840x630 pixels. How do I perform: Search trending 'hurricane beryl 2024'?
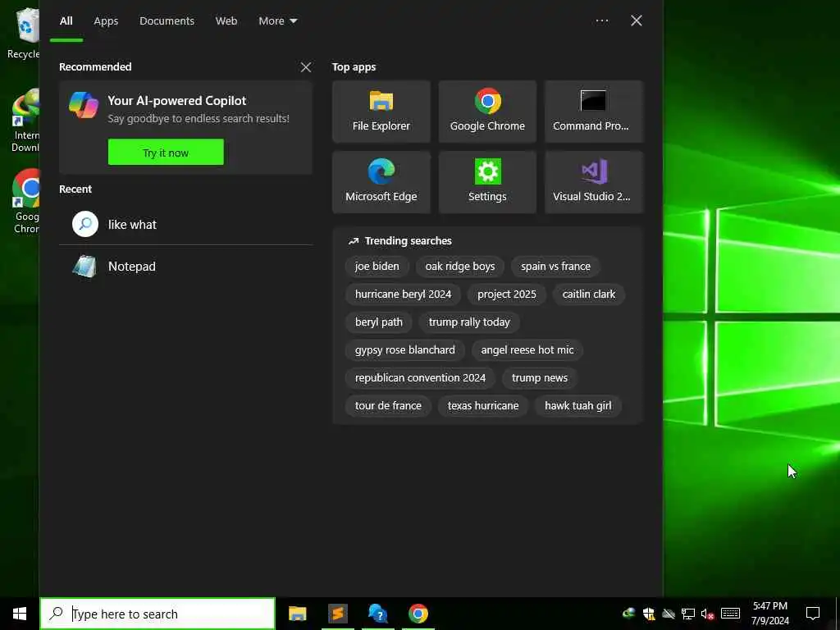coord(403,294)
